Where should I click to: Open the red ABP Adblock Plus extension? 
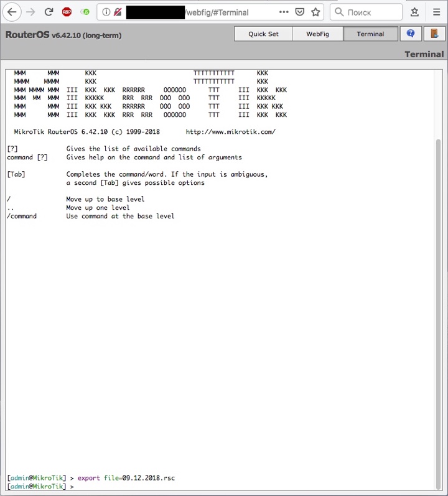pyautogui.click(x=67, y=12)
